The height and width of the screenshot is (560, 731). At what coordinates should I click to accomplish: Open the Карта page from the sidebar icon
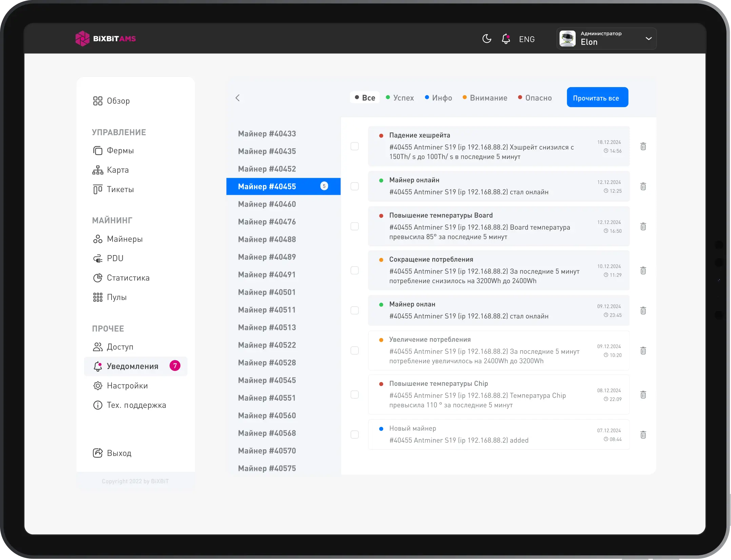coord(98,170)
